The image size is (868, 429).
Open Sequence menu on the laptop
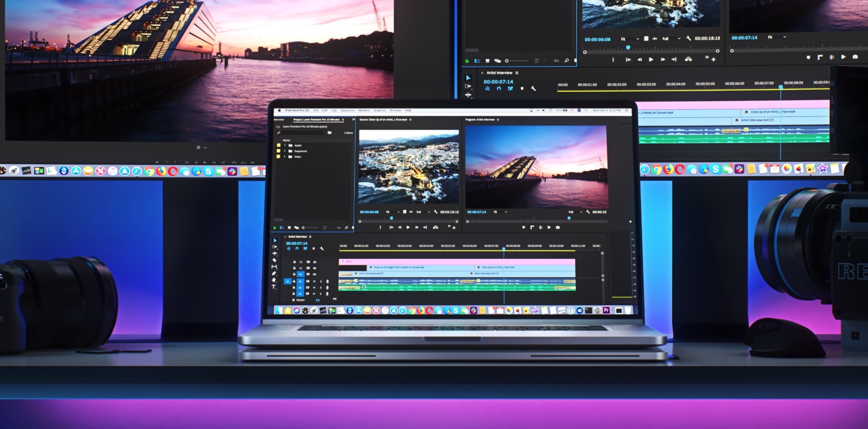click(347, 110)
